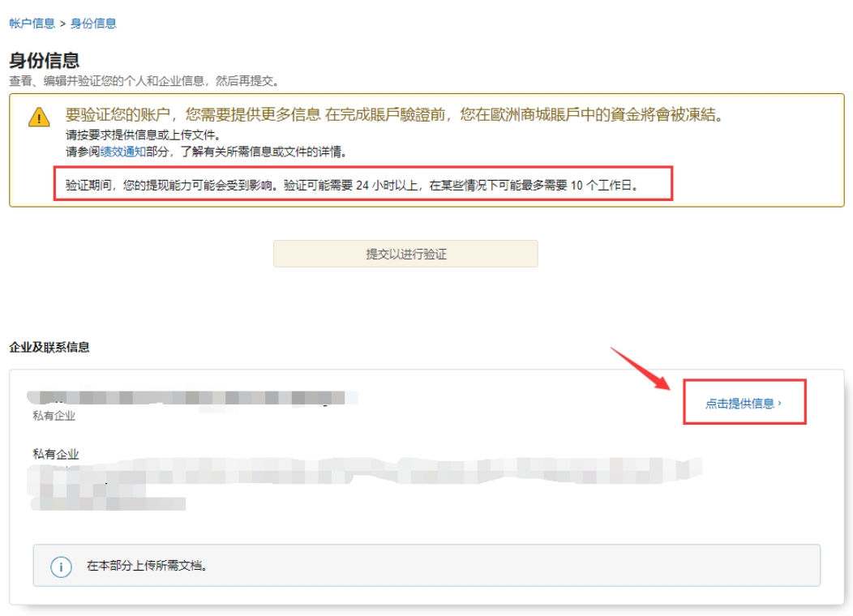Click the 在本部分上传所需文档 notice text

click(147, 566)
